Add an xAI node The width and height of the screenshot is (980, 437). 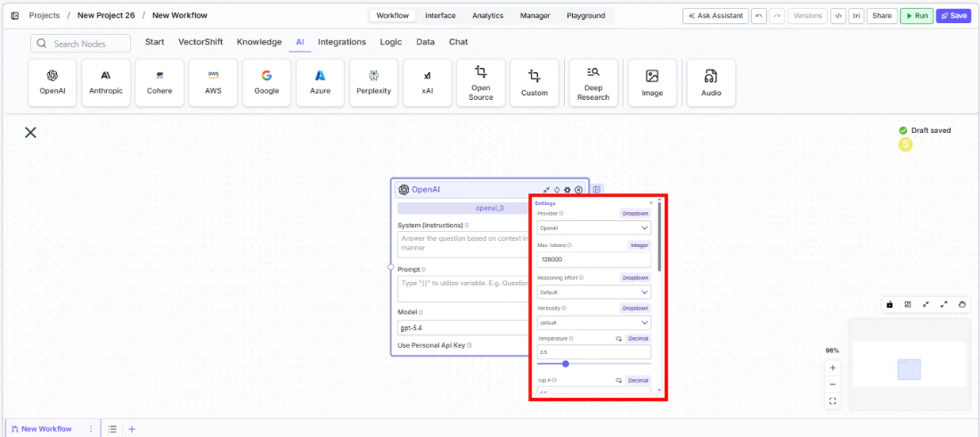(428, 83)
